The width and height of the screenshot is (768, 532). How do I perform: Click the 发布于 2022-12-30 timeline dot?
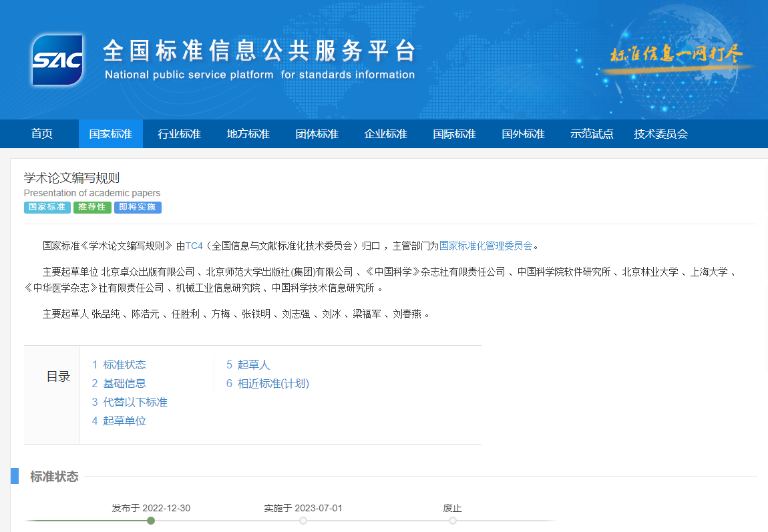(x=151, y=521)
